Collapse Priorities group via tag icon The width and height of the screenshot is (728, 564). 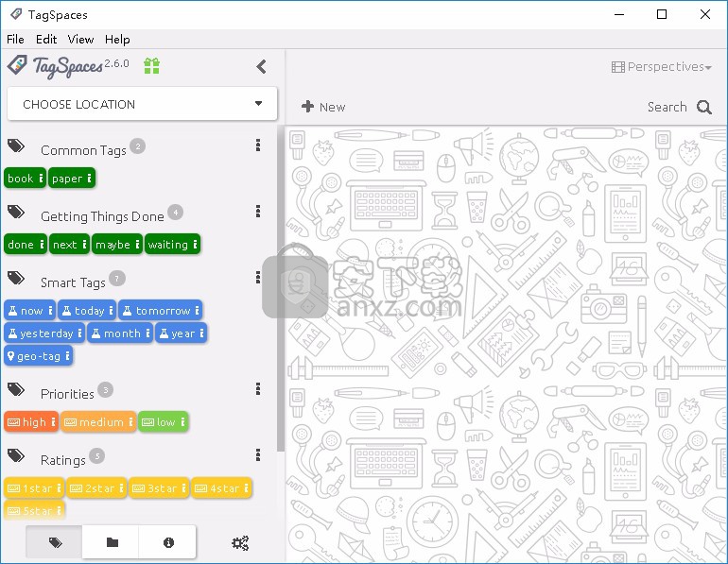16,389
